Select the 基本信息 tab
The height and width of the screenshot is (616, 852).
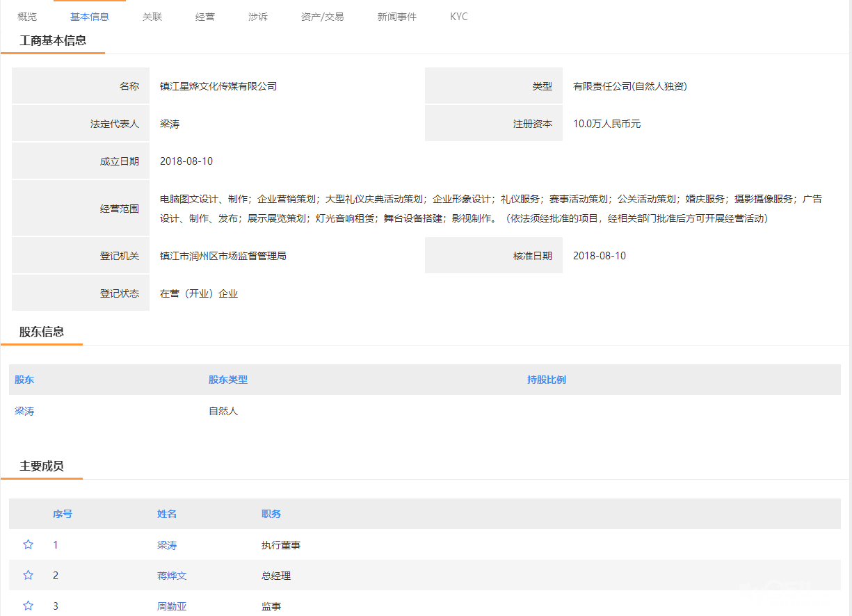90,17
